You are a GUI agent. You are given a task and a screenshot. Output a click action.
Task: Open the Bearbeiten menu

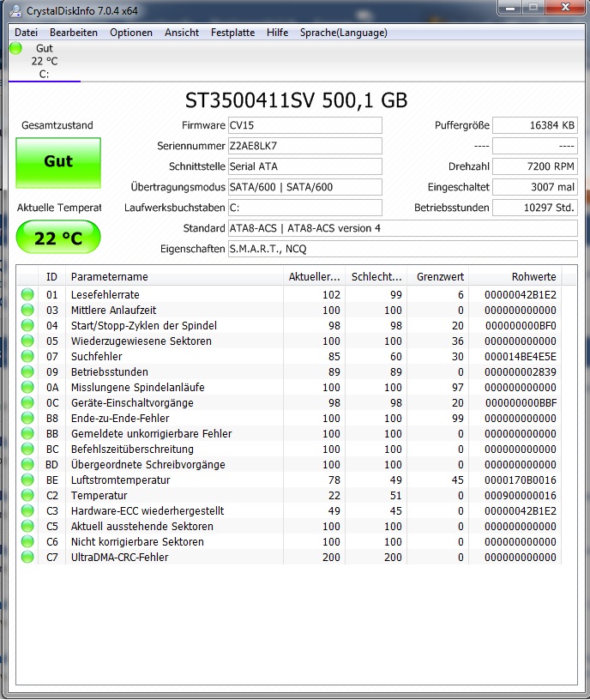pos(74,33)
